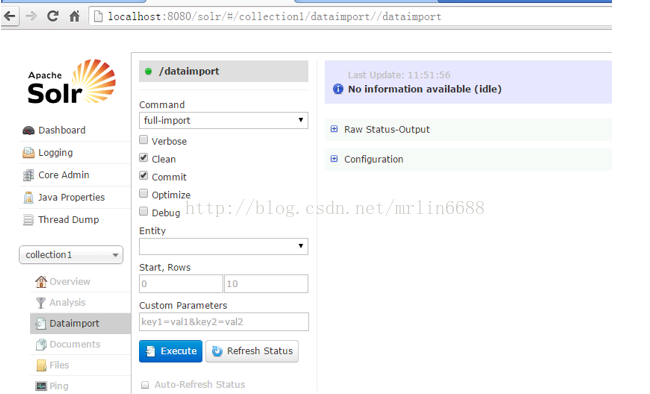Click the refresh icon on Refresh Status
This screenshot has height=394, width=650.
point(217,351)
